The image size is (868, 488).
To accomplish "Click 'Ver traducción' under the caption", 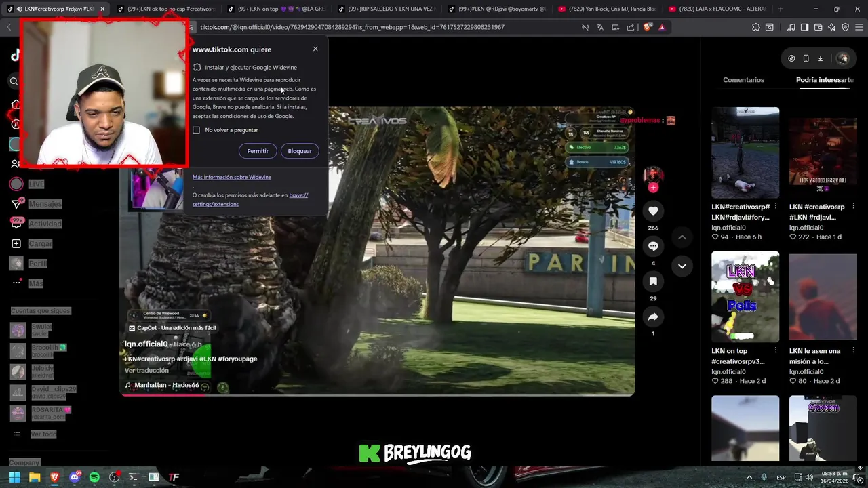I will click(146, 371).
